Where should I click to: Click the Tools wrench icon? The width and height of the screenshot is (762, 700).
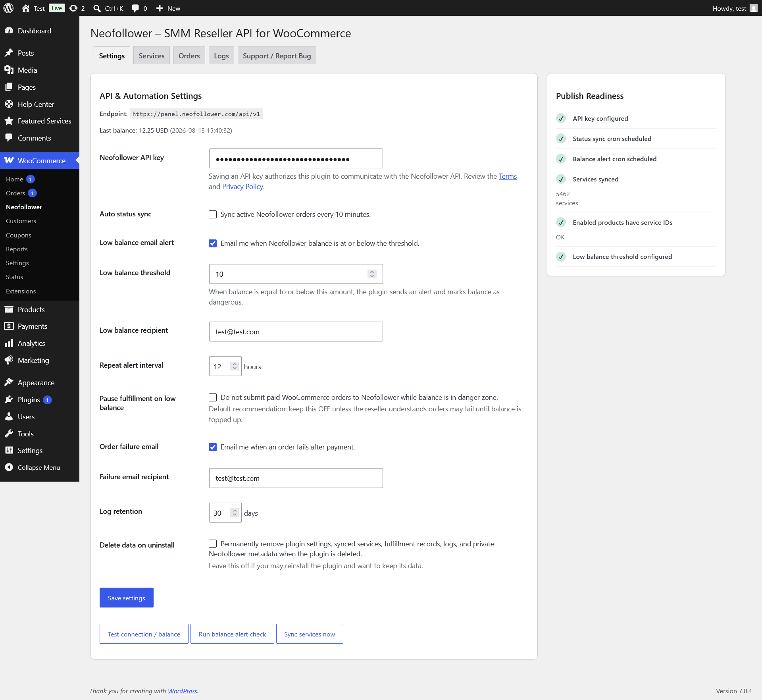[x=9, y=434]
